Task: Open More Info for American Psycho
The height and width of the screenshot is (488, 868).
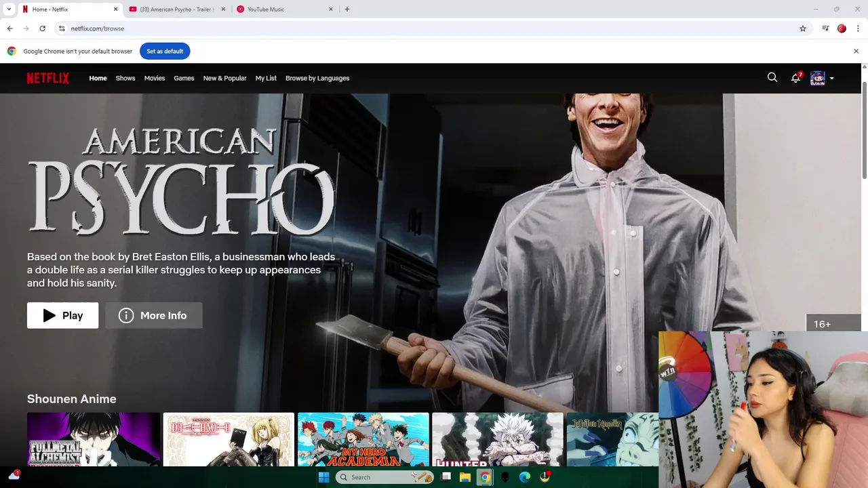Action: 154,315
